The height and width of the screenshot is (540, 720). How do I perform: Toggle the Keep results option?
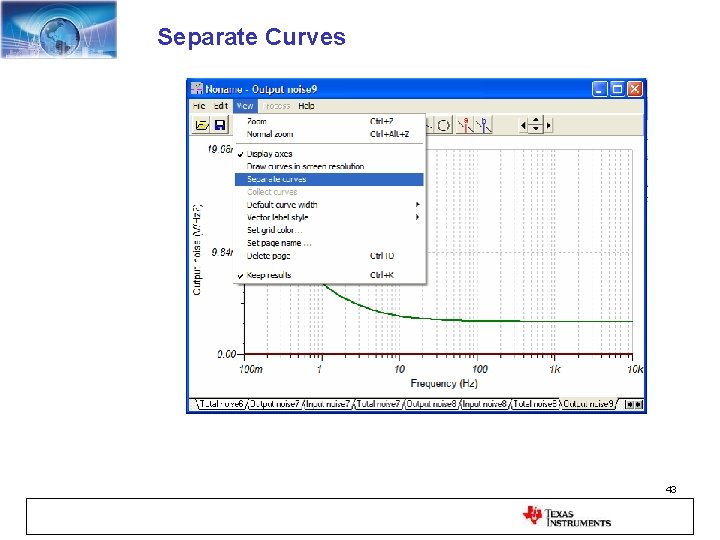click(329, 275)
